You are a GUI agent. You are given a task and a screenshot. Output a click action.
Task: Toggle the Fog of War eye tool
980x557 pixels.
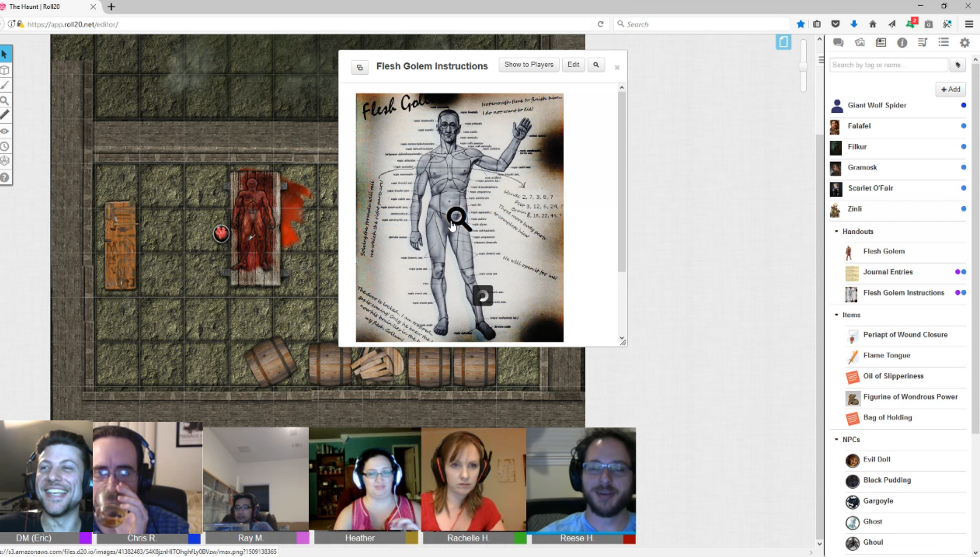tap(5, 131)
